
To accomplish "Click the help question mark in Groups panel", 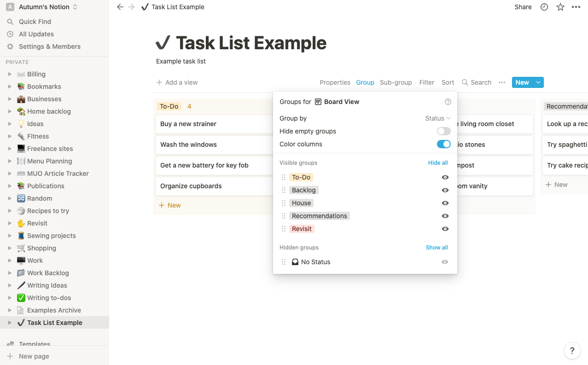I will point(448,102).
